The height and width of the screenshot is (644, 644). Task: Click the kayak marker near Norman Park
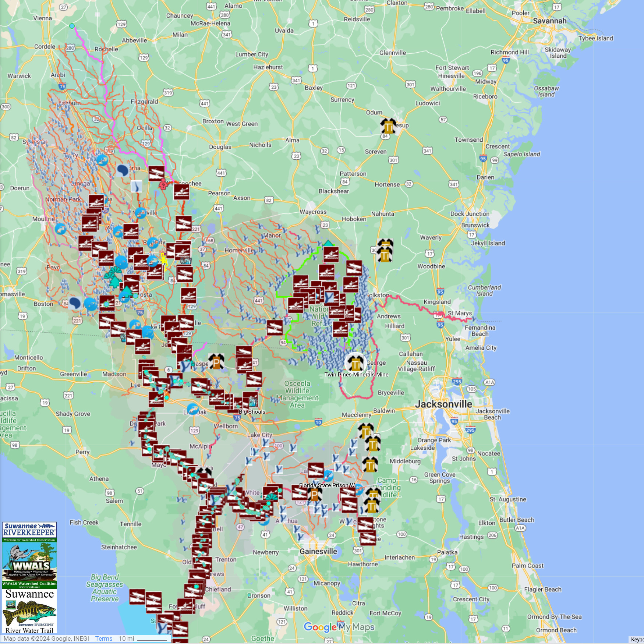tap(96, 202)
